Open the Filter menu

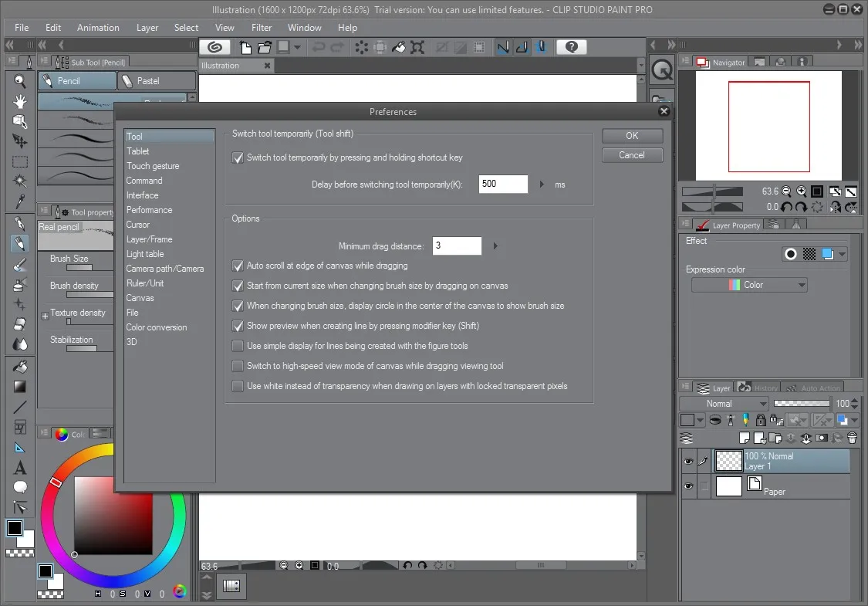pyautogui.click(x=262, y=28)
